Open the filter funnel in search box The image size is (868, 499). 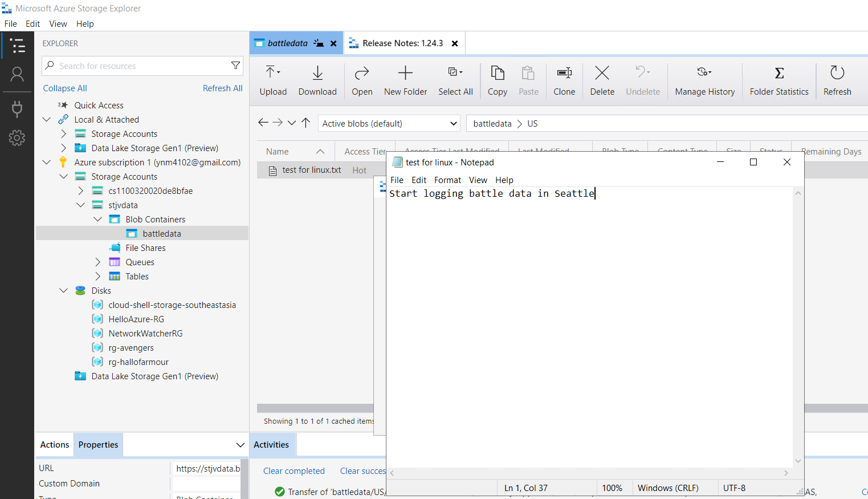(x=235, y=66)
